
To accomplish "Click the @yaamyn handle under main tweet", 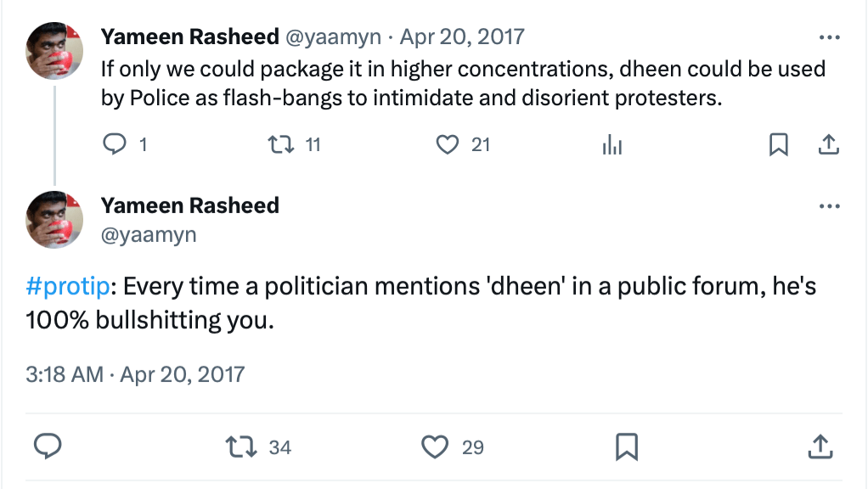I will pos(149,235).
